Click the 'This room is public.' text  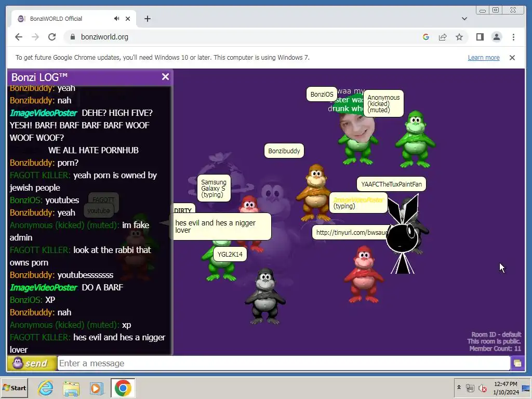tap(494, 341)
